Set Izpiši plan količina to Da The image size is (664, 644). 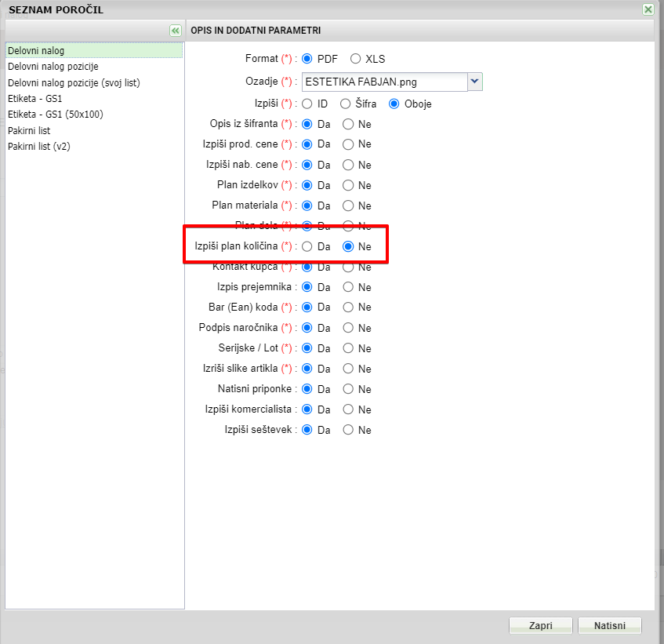307,246
